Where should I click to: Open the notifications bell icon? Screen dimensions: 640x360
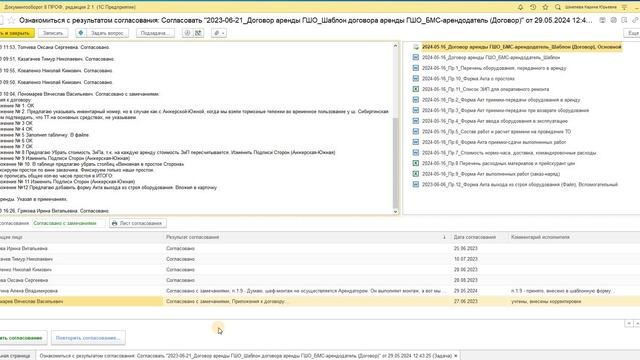(520, 7)
